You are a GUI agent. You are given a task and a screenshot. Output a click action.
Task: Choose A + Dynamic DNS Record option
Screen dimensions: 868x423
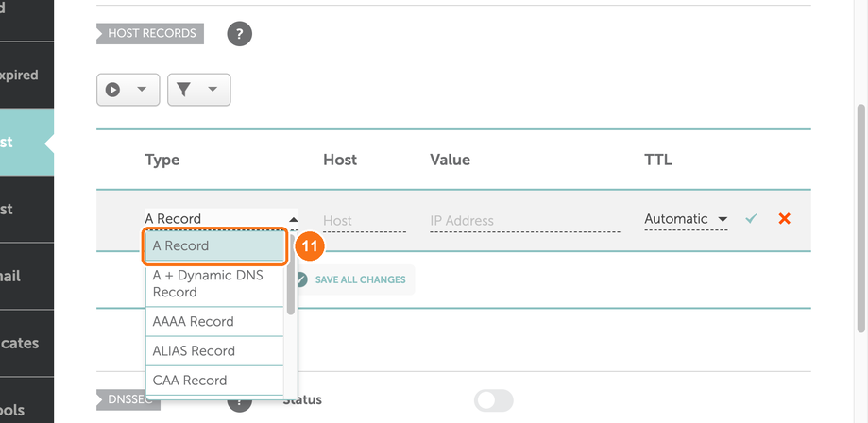click(214, 283)
